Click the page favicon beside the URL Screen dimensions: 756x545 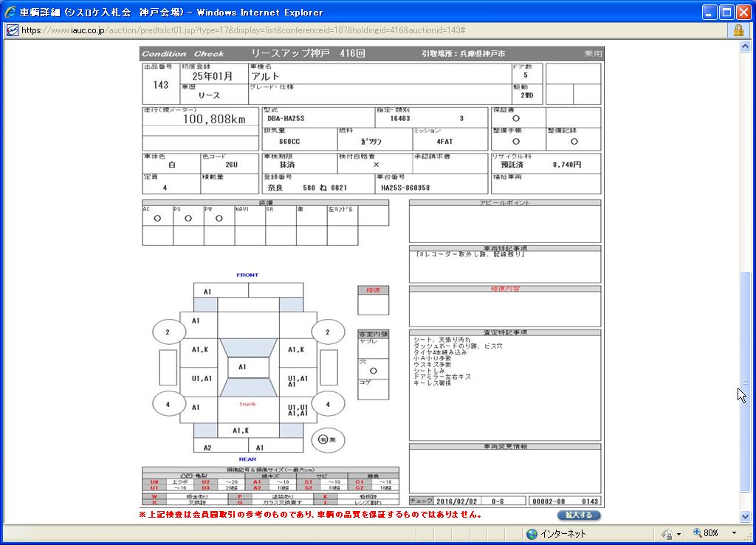coord(12,30)
